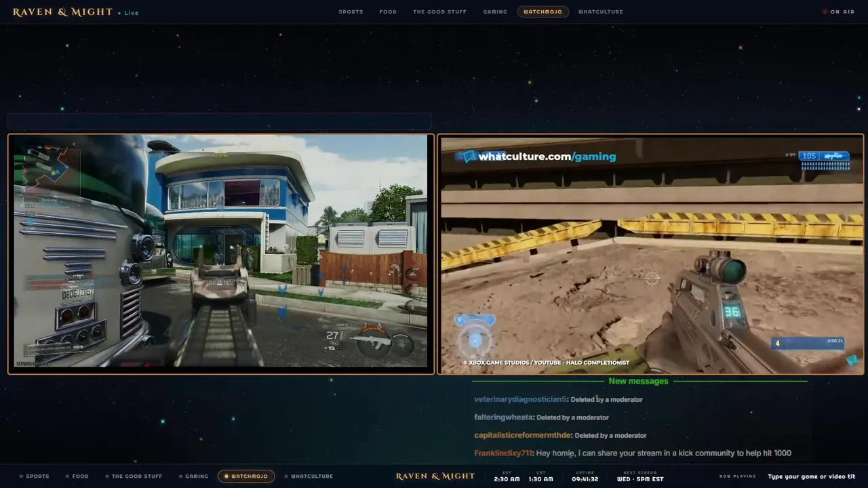Click the Xbox Game Studios credit caption
This screenshot has width=868, height=488.
coord(546,363)
